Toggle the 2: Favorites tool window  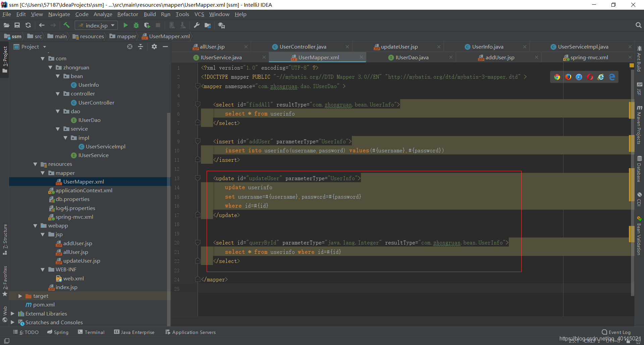5,281
